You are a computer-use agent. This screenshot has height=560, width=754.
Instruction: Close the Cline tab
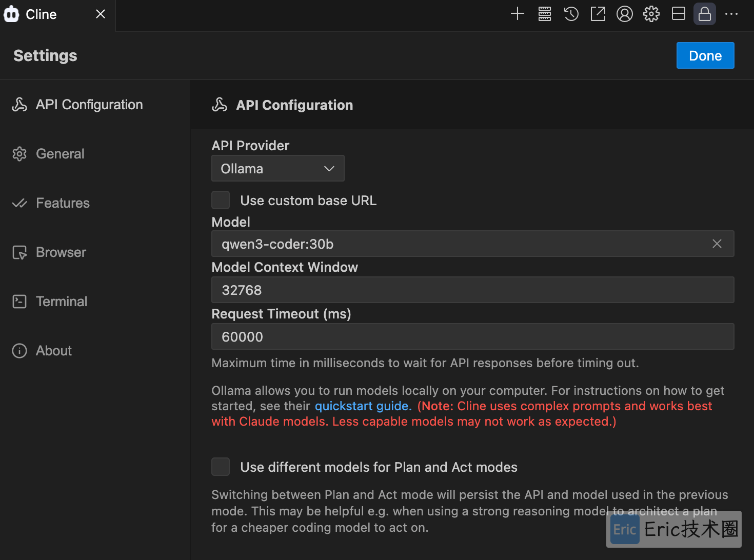click(x=101, y=14)
